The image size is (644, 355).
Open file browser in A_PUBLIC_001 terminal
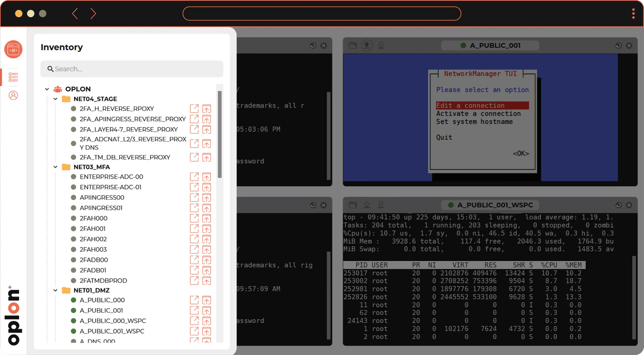(x=353, y=45)
